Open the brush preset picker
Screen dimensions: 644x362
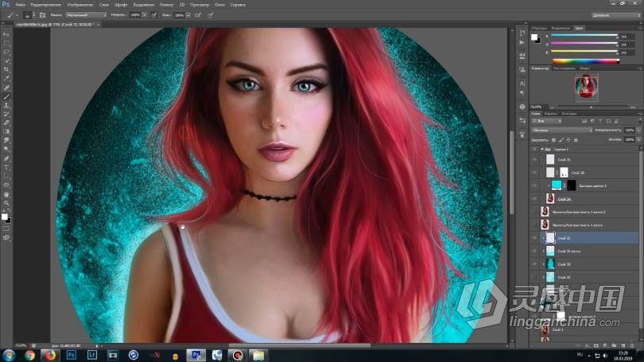[x=29, y=15]
